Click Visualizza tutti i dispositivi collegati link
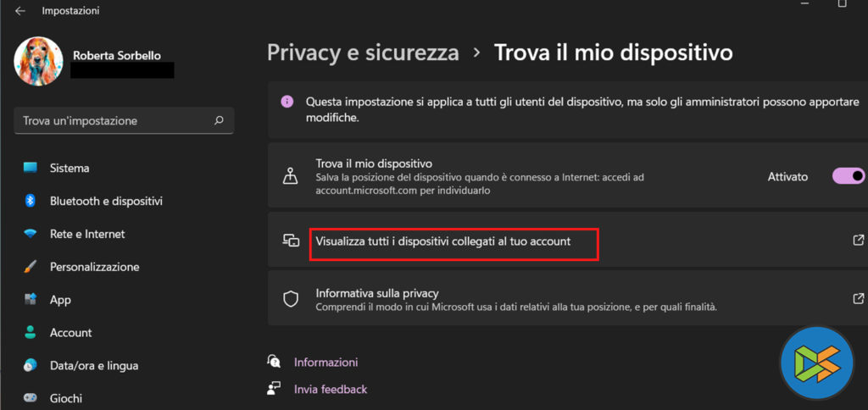 (x=442, y=241)
